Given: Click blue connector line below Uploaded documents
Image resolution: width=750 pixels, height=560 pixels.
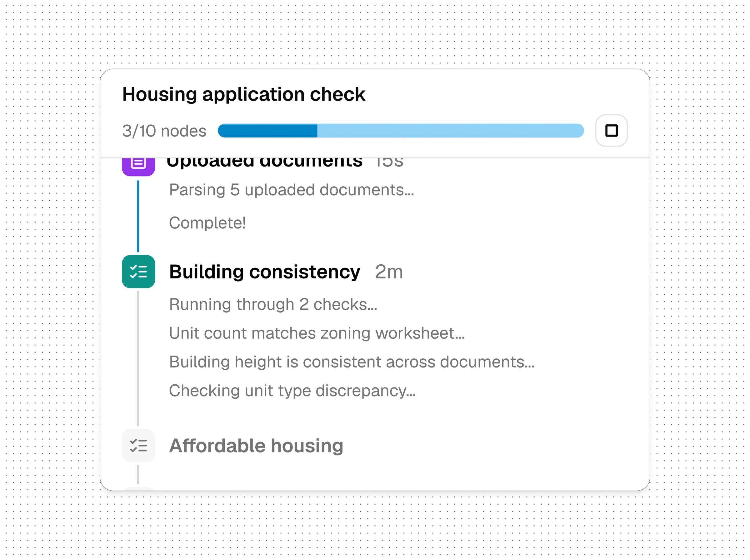Looking at the screenshot, I should click(138, 216).
